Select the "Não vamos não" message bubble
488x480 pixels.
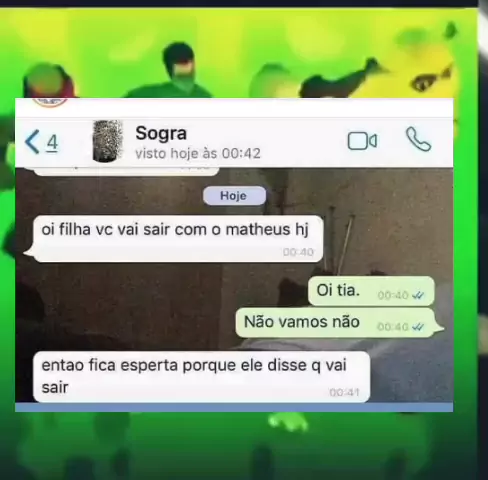click(x=339, y=322)
